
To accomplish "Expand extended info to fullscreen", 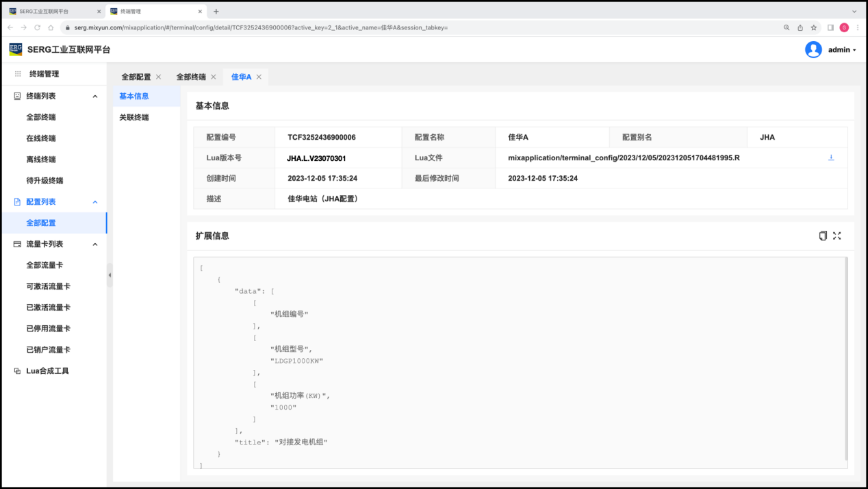I will coord(837,236).
